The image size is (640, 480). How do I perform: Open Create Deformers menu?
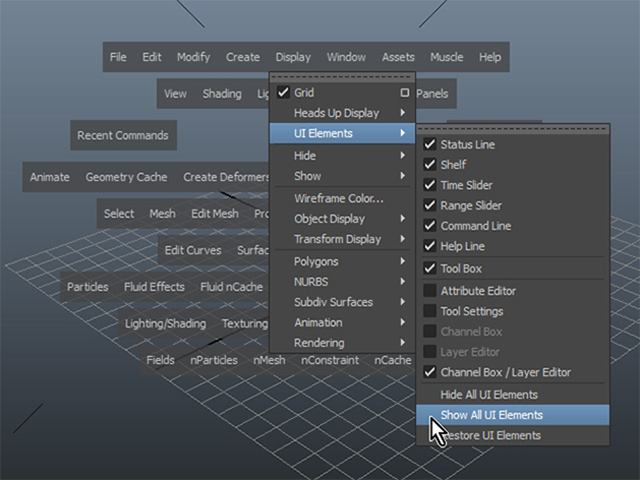(226, 177)
